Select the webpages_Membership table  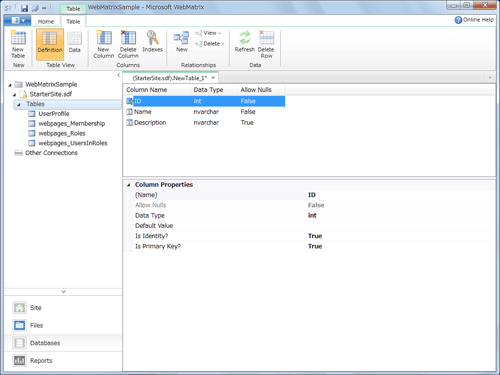(x=71, y=124)
